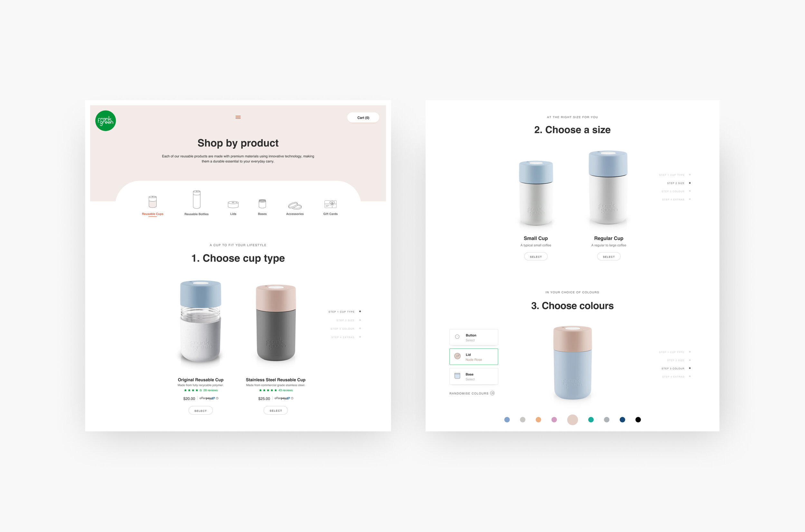805x532 pixels.
Task: Pick the light grey colour swatch
Action: 523,420
